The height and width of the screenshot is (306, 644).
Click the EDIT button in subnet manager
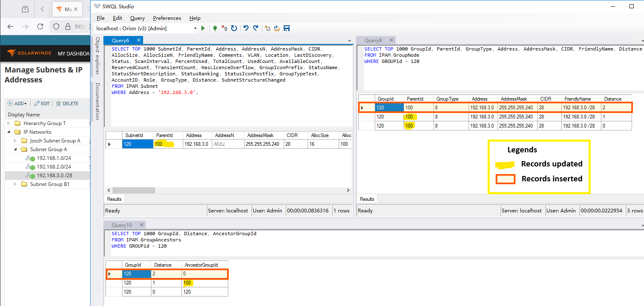click(x=42, y=104)
